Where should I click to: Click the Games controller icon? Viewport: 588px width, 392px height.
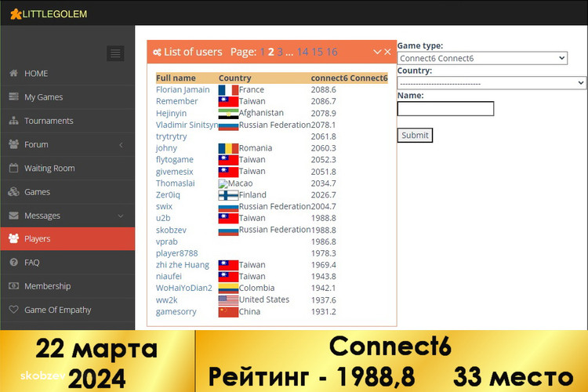click(x=13, y=192)
